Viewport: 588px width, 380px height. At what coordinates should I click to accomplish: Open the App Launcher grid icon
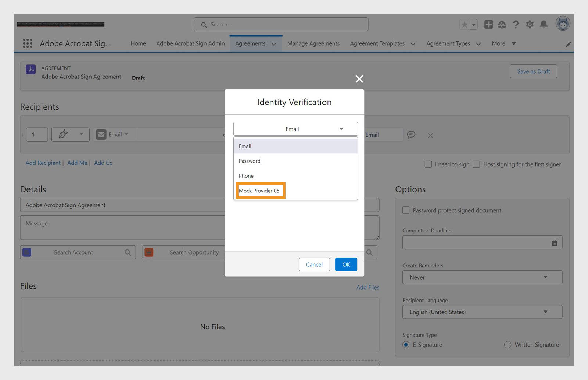(x=28, y=43)
